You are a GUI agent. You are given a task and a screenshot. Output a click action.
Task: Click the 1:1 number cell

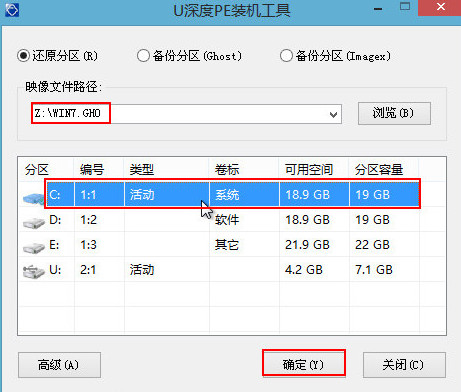[88, 195]
